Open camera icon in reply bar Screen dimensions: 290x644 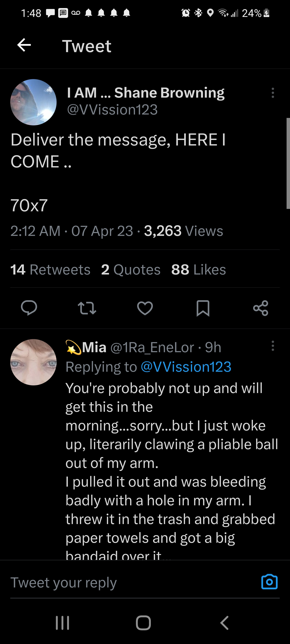(x=269, y=582)
